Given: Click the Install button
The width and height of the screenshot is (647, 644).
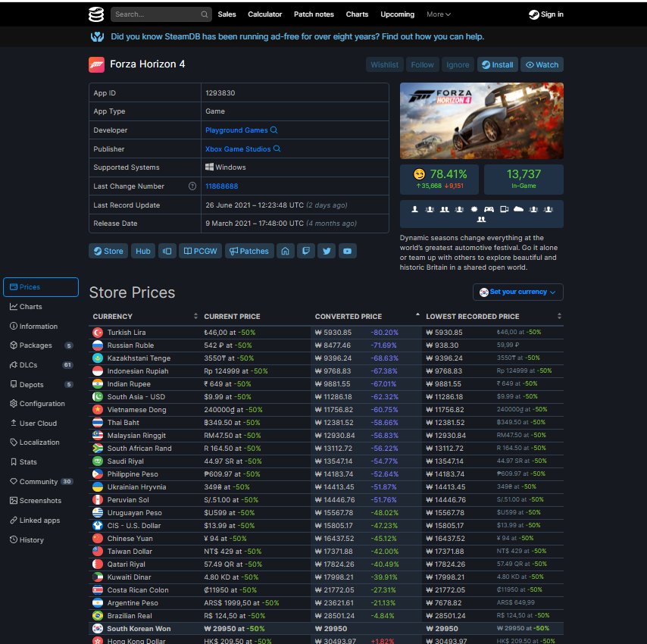Looking at the screenshot, I should pos(498,64).
